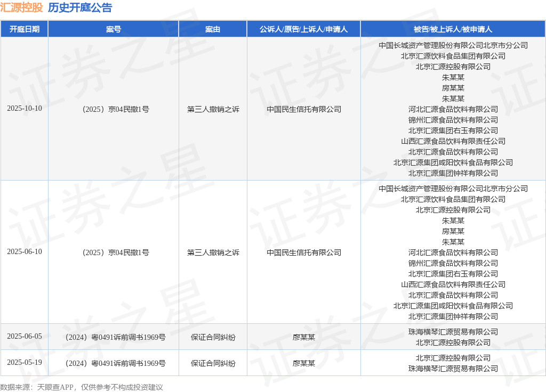Click defendant 房某某 in the 2025-10-10 row

coord(453,88)
